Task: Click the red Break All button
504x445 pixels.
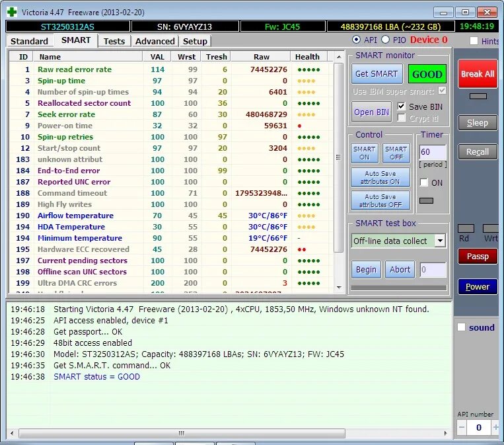Action: pos(478,73)
